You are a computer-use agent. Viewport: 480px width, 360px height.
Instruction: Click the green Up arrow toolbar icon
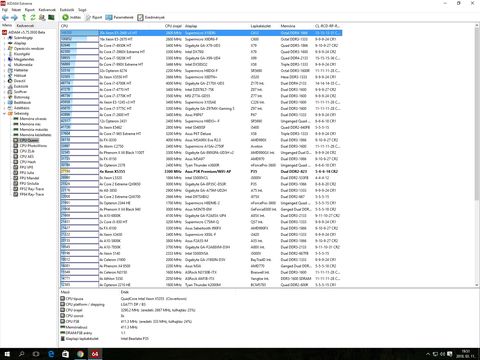[24, 17]
